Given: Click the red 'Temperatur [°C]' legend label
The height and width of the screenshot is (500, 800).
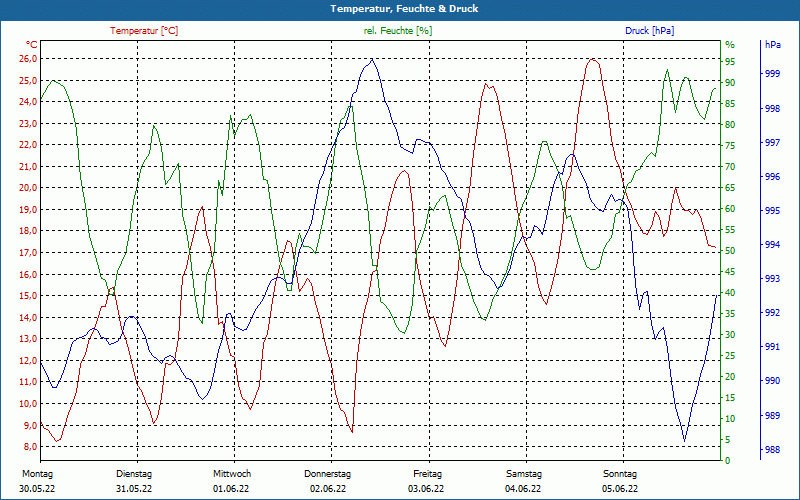Looking at the screenshot, I should pyautogui.click(x=144, y=31).
